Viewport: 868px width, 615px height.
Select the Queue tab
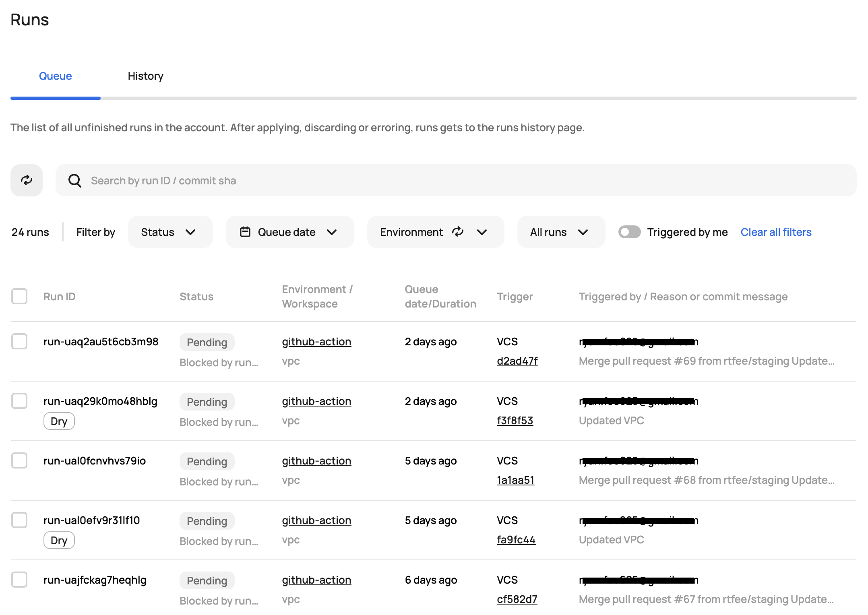click(x=55, y=76)
